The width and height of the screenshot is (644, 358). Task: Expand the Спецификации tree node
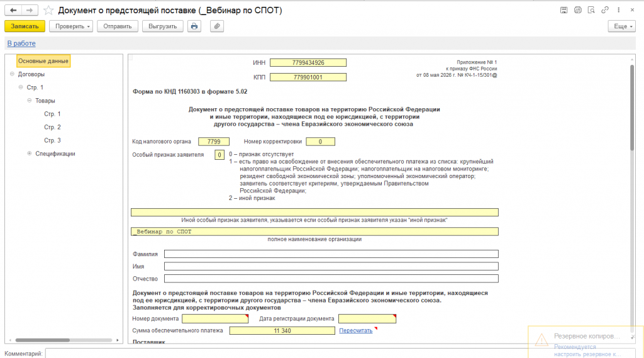coord(29,154)
